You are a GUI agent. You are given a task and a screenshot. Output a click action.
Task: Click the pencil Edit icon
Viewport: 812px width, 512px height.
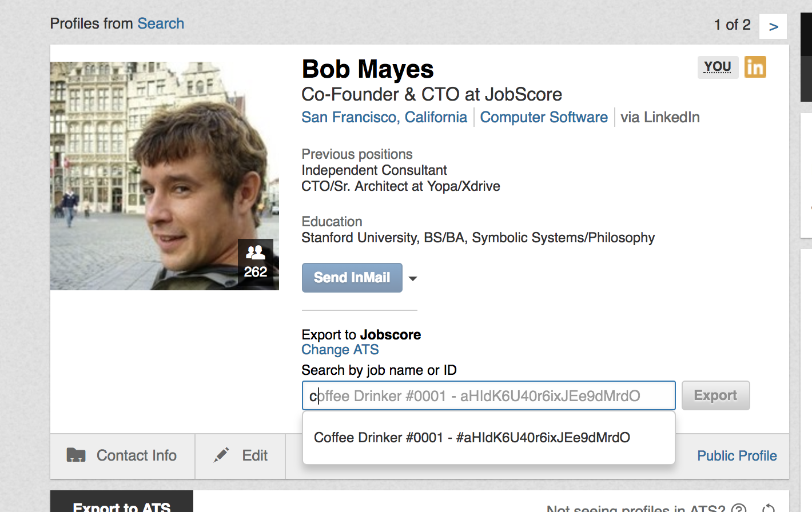pos(221,455)
